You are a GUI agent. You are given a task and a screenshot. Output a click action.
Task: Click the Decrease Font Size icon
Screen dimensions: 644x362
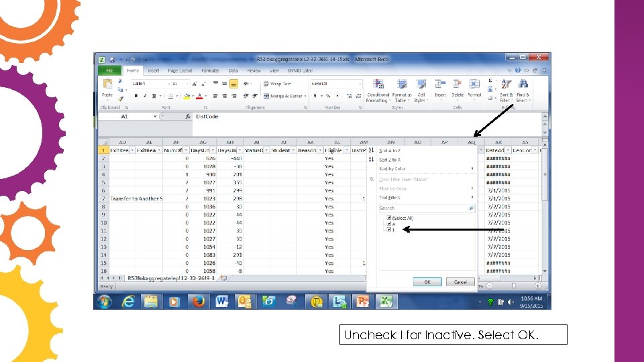pos(204,84)
